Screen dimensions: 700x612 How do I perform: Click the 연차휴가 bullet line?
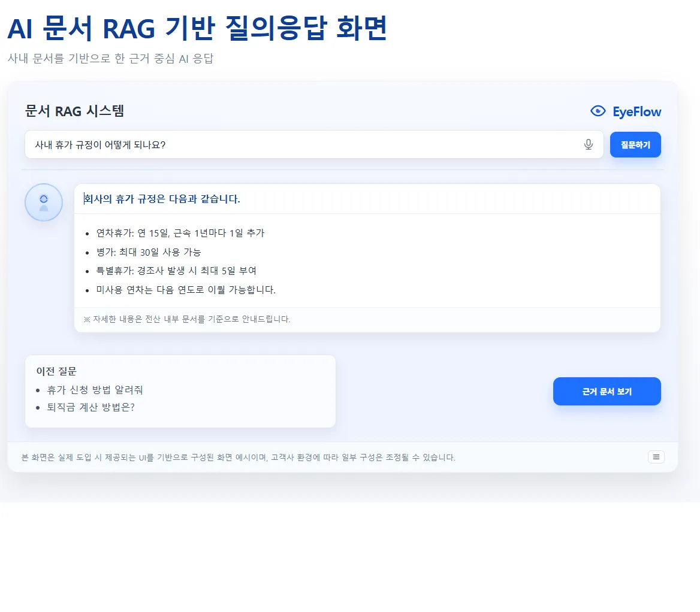click(x=180, y=233)
